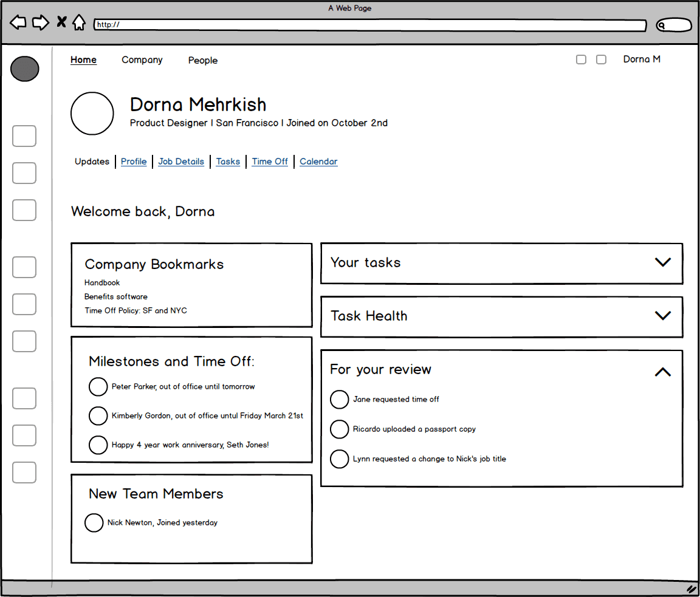The height and width of the screenshot is (597, 700).
Task: Click Seth Jones anniversary avatar circle
Action: (x=98, y=445)
